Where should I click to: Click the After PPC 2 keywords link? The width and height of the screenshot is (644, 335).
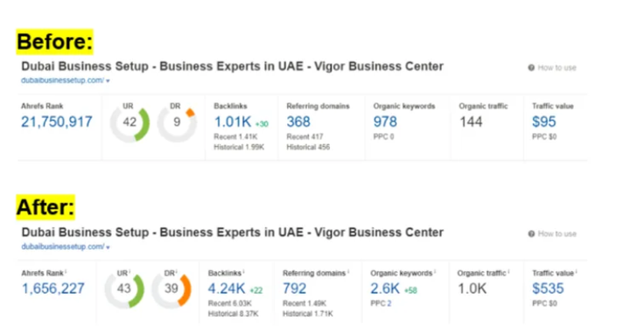pos(388,304)
